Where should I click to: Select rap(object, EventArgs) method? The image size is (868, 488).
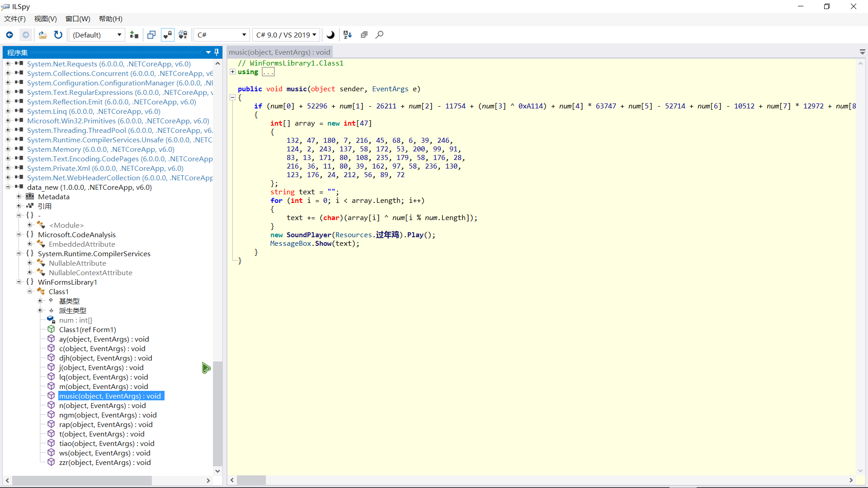coord(106,424)
